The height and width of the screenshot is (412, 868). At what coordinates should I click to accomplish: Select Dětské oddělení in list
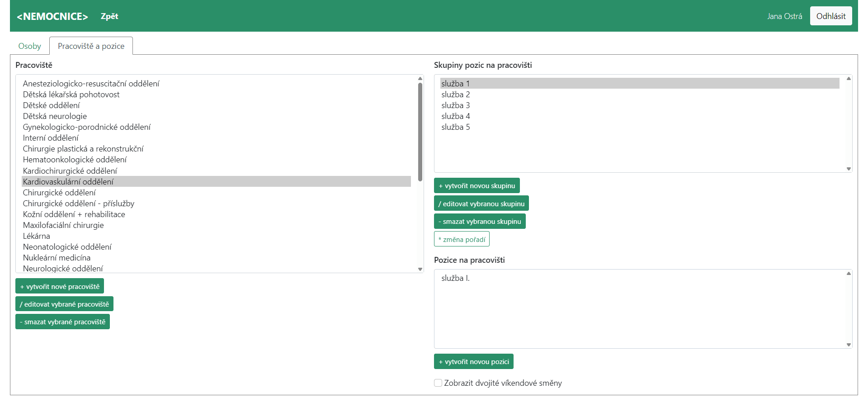(x=217, y=105)
